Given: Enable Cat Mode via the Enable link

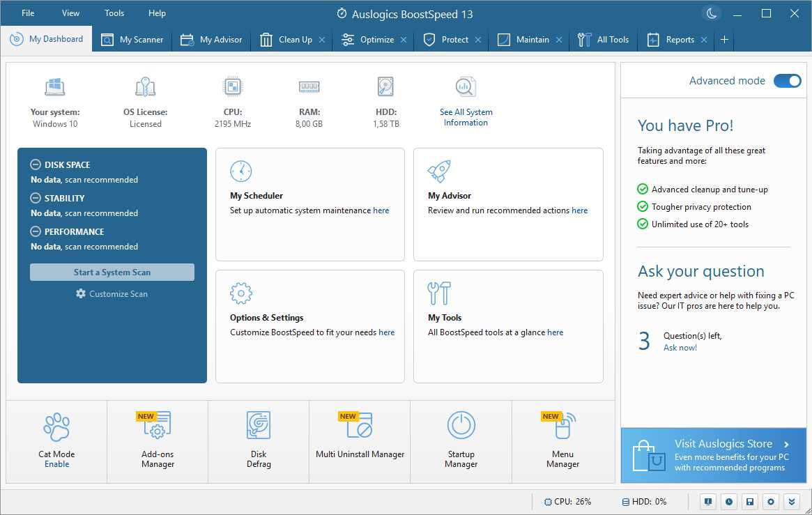Looking at the screenshot, I should click(57, 464).
